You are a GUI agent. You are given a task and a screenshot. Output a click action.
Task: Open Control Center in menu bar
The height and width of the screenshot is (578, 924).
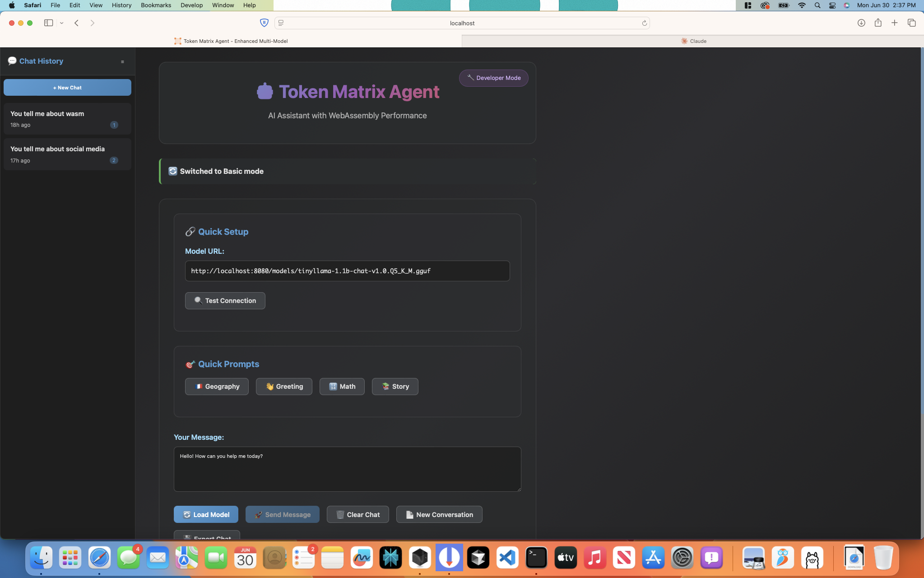[832, 5]
